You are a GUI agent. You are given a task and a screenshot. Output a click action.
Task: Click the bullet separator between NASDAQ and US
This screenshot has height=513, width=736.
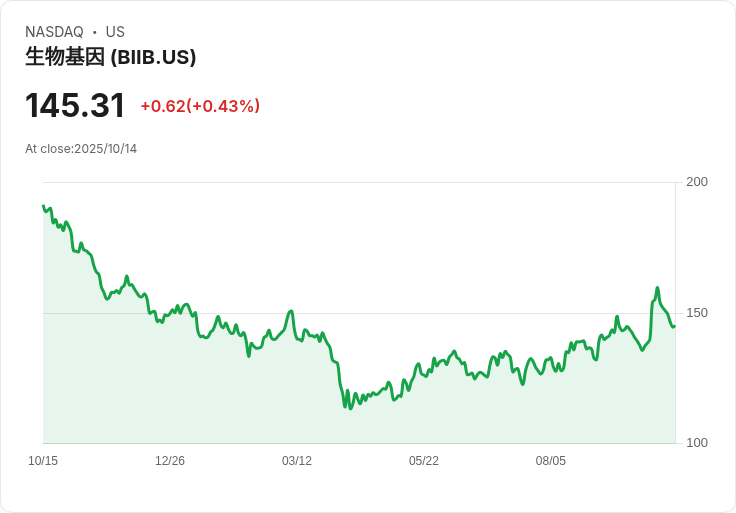coord(95,32)
